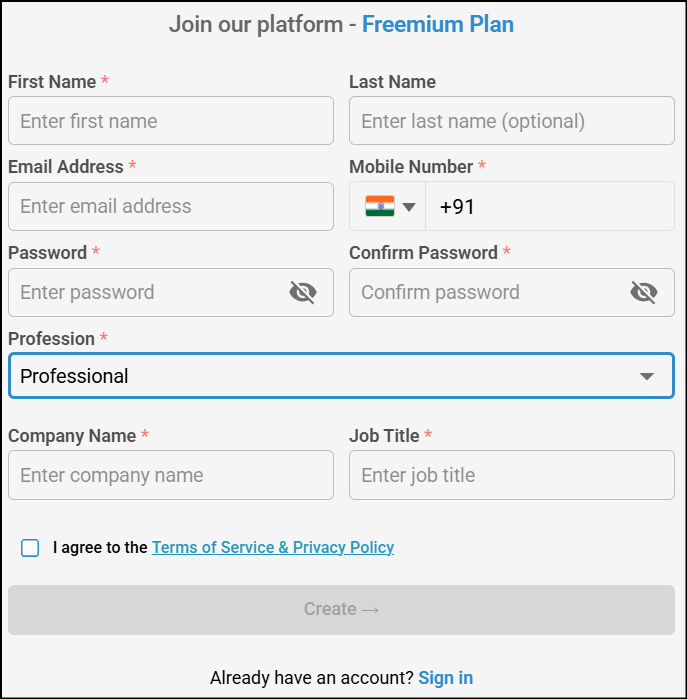Select the Company Name input field

(170, 475)
